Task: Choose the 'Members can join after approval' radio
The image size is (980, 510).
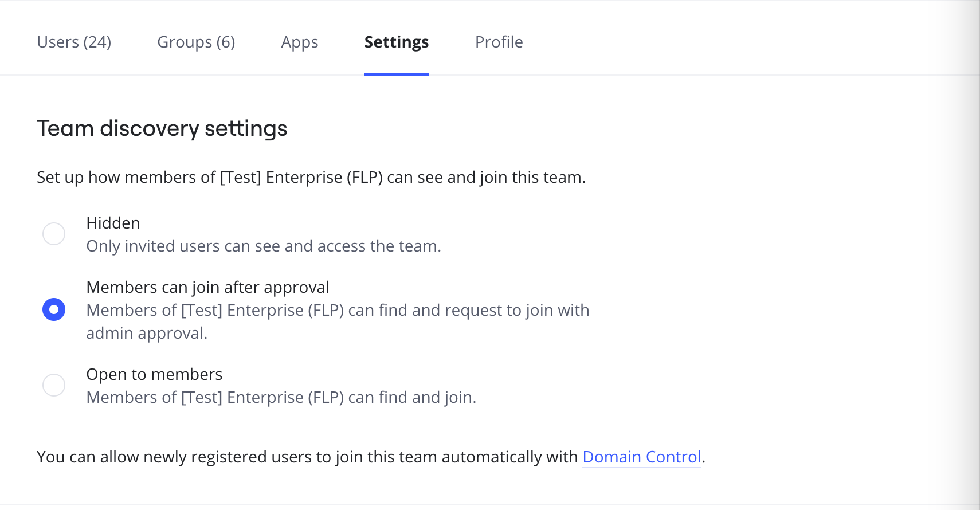Action: [x=54, y=309]
